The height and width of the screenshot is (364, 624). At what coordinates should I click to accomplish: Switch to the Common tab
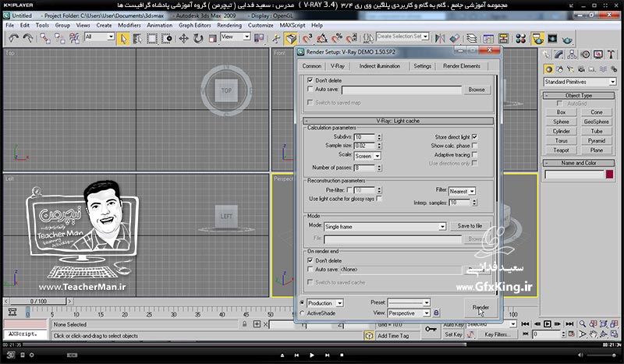(x=311, y=66)
